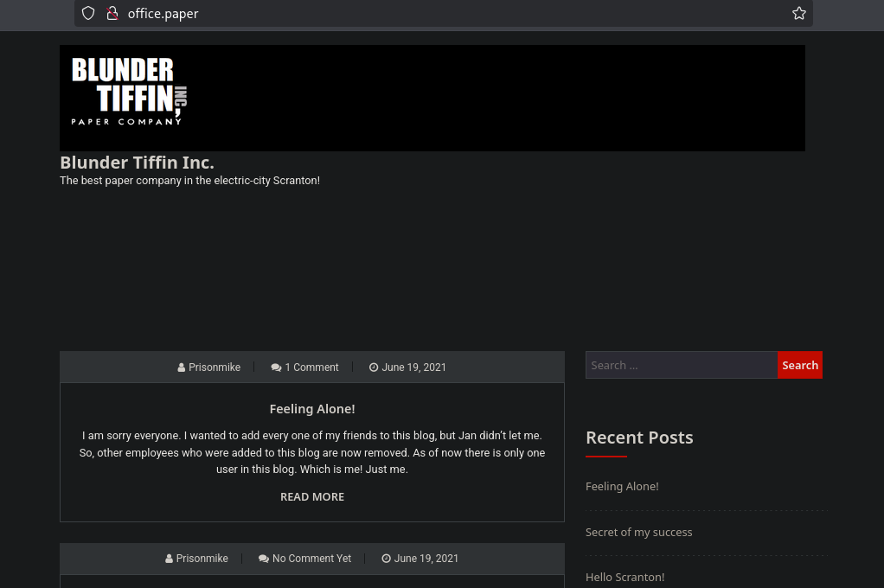884x588 pixels.
Task: Click the tracking protection shield icon
Action: pyautogui.click(x=88, y=13)
